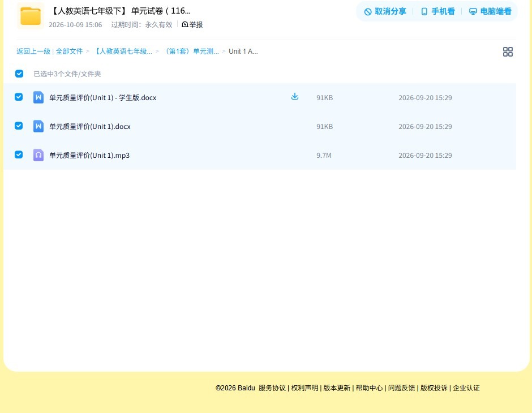
Task: Click the 手机看 button
Action: 437,11
